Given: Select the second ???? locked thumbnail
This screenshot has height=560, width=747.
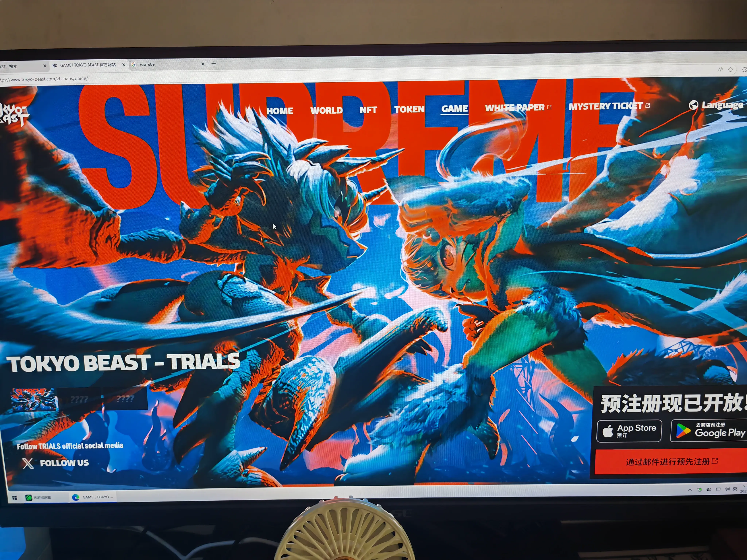Looking at the screenshot, I should 125,399.
